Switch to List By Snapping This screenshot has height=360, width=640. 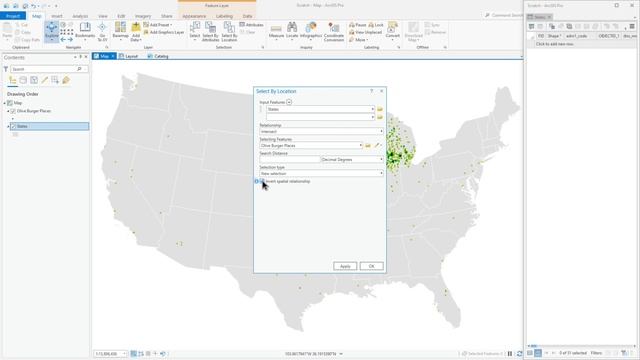[55, 80]
